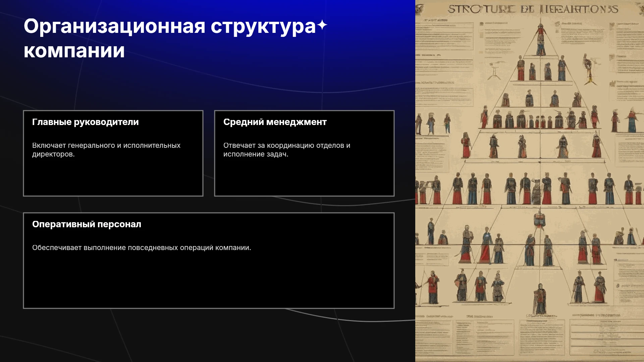Click the 'Главные руководители' heading
This screenshot has width=644, height=362.
coord(86,122)
